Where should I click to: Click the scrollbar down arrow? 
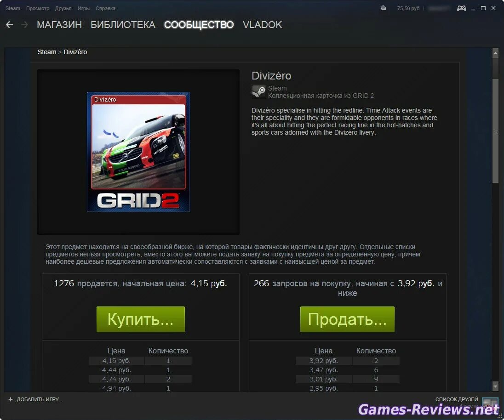coord(495,386)
